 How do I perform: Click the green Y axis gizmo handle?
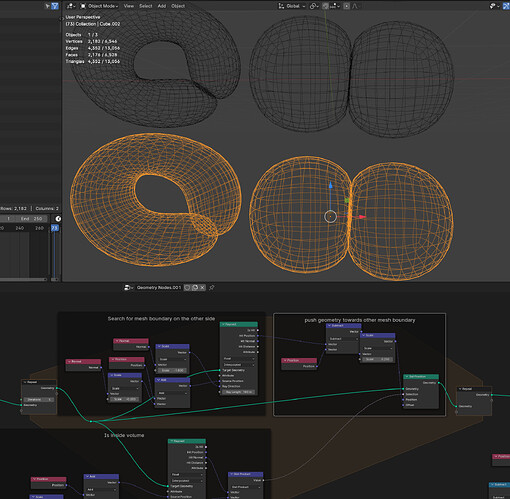[x=347, y=200]
